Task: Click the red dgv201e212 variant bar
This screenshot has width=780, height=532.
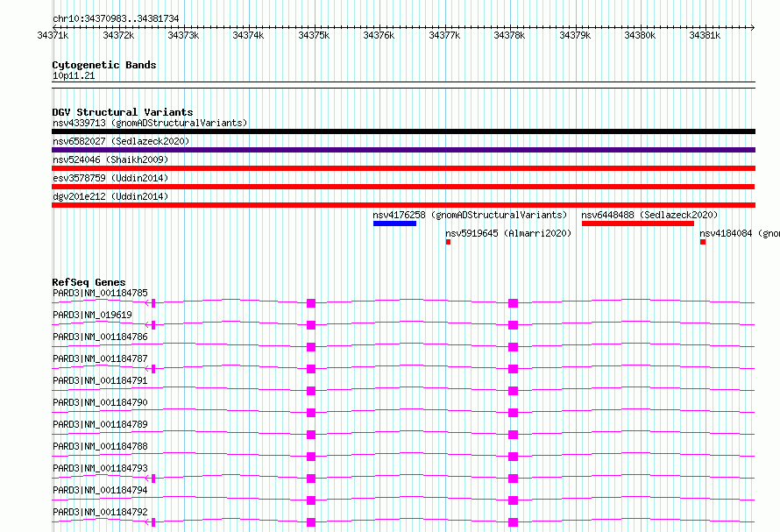Action: point(403,205)
